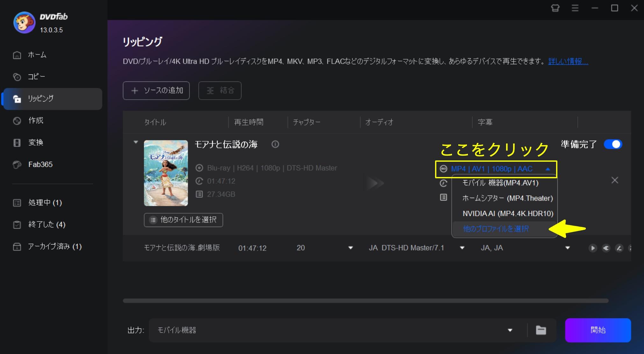This screenshot has width=644, height=354.
Task: Show info for モアナと伝説の海 via info icon
Action: pos(275,144)
